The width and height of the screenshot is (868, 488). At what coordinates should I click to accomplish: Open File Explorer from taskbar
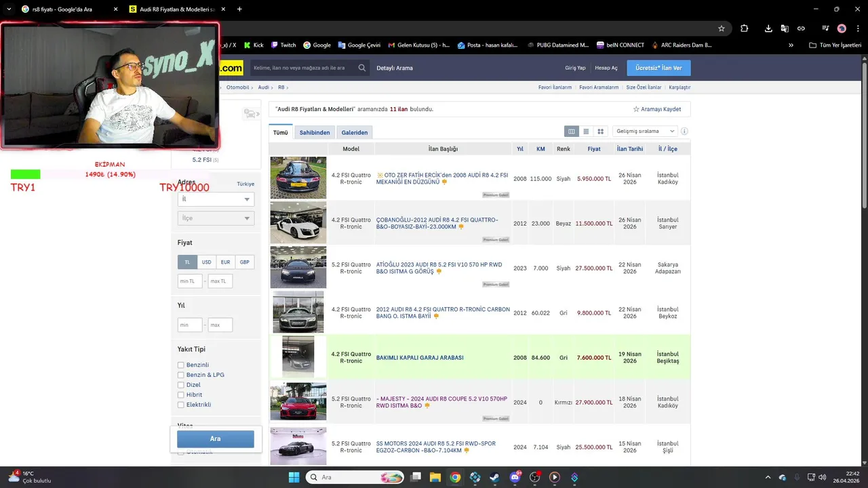point(435,477)
